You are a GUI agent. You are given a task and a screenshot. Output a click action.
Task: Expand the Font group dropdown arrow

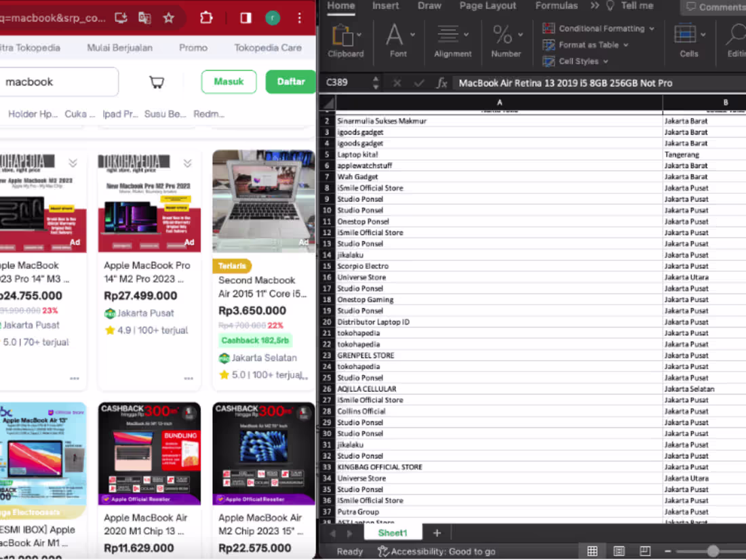coord(412,35)
